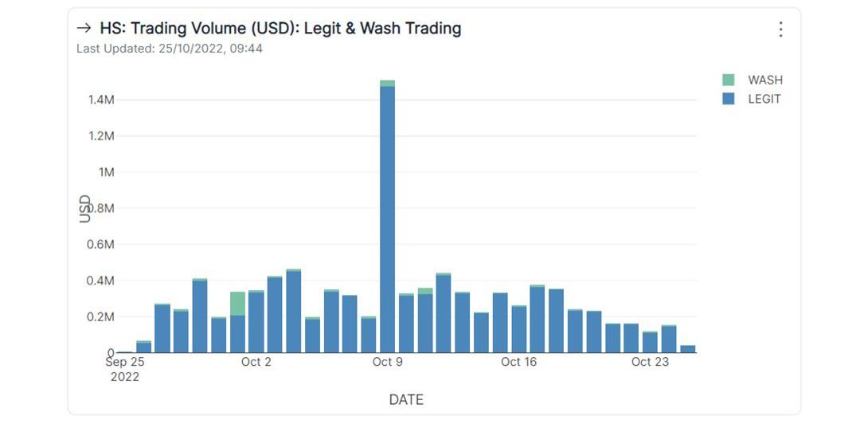Click the Oct 23 x-axis tick label
This screenshot has width=868, height=424.
[x=650, y=363]
